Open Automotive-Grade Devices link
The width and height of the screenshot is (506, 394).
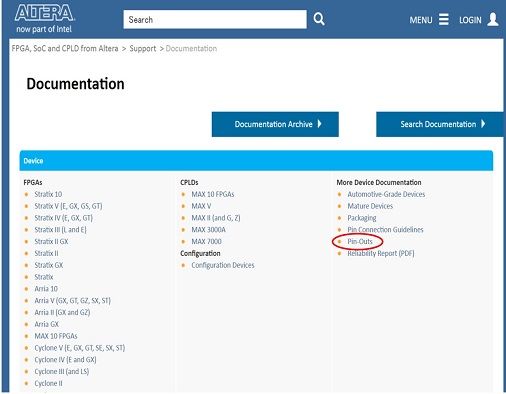(386, 194)
